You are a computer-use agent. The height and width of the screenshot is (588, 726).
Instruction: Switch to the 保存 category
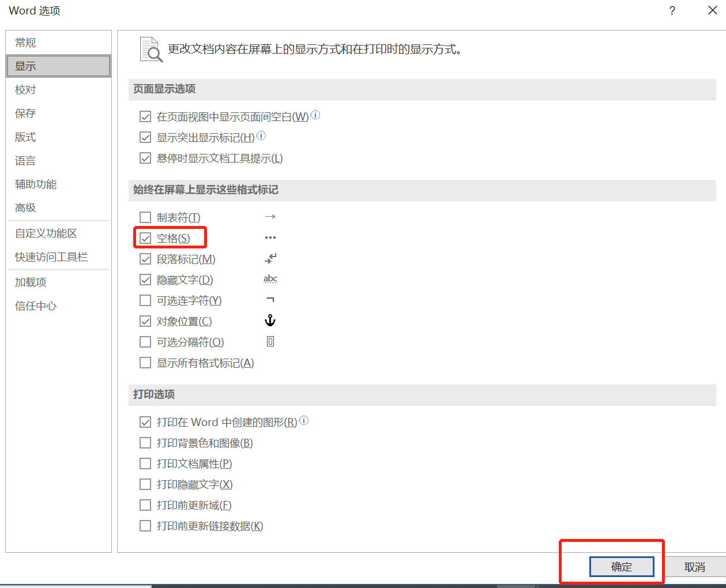pos(58,114)
